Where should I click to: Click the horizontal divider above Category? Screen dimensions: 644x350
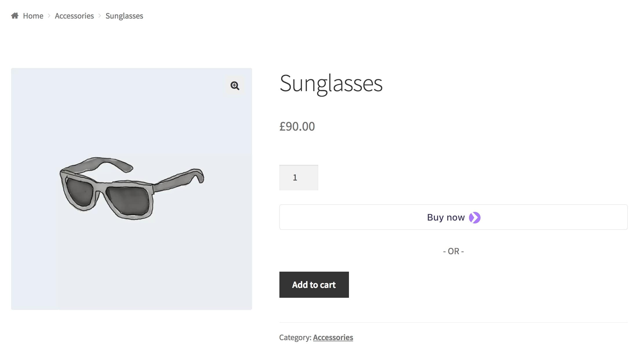pyautogui.click(x=453, y=322)
